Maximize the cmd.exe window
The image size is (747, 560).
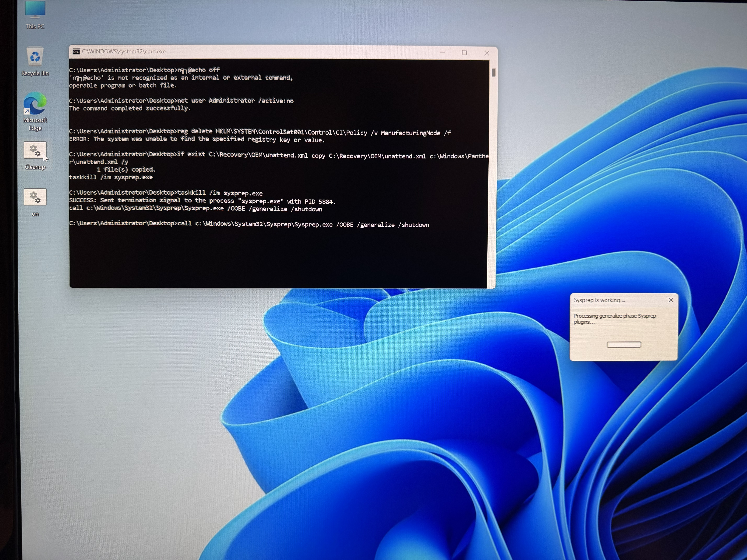click(x=464, y=53)
